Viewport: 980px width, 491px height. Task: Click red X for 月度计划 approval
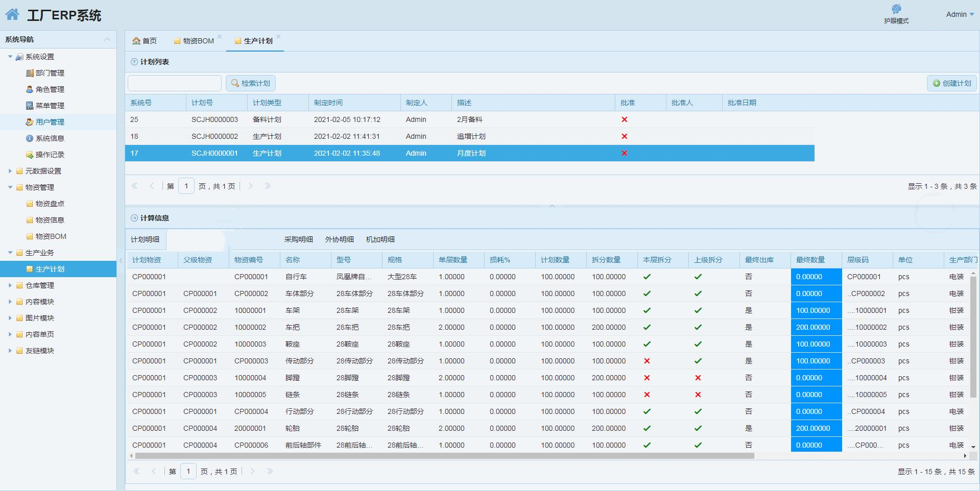(x=624, y=153)
